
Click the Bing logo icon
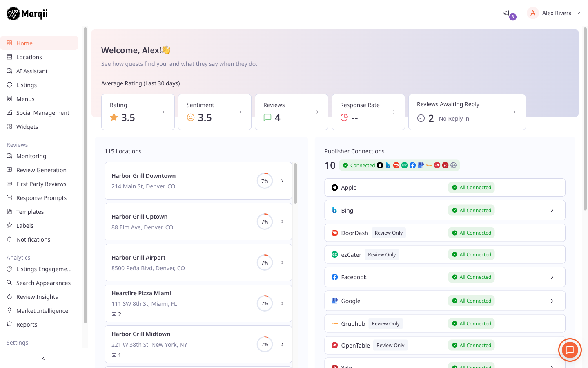[x=334, y=210]
